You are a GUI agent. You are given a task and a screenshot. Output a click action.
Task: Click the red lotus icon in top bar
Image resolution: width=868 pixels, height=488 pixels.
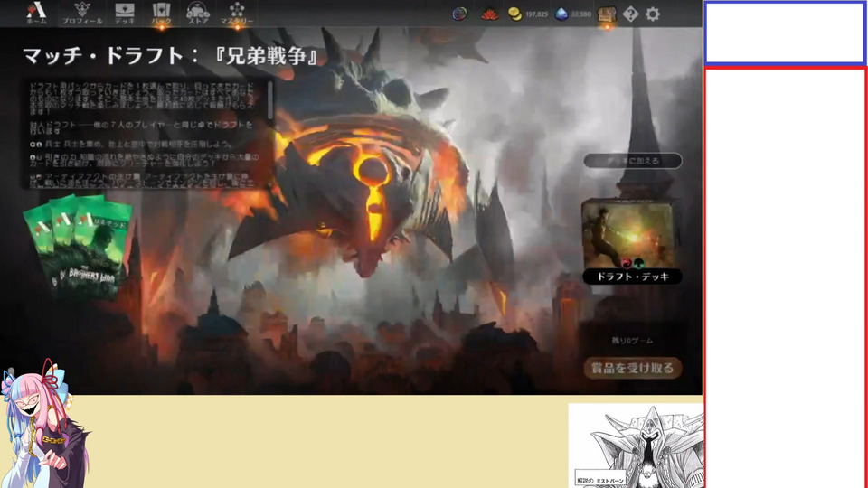pos(489,14)
